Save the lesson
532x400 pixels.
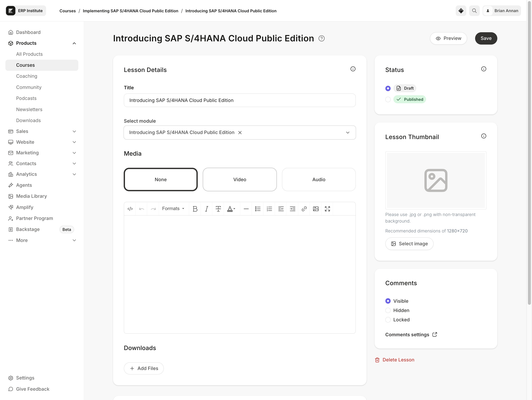pos(486,38)
